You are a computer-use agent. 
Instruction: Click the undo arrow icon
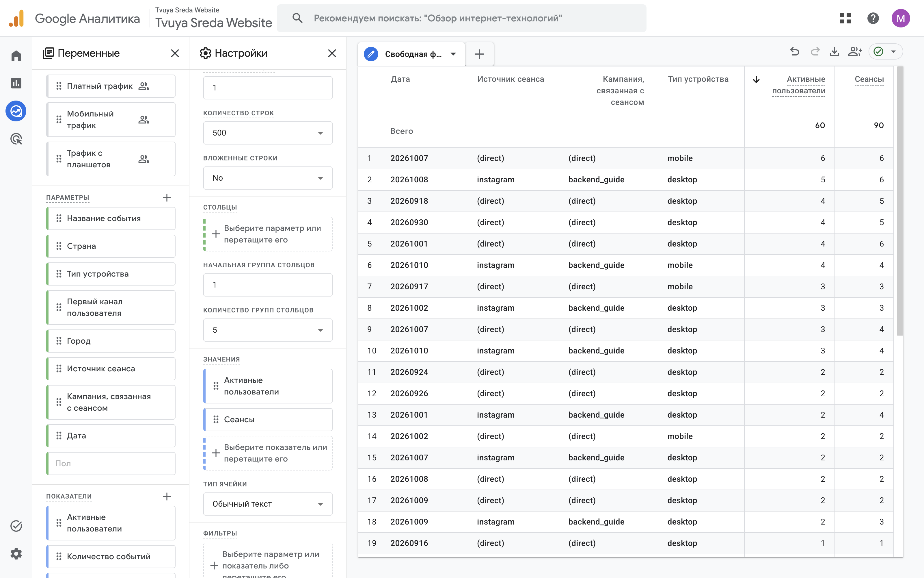[795, 52]
